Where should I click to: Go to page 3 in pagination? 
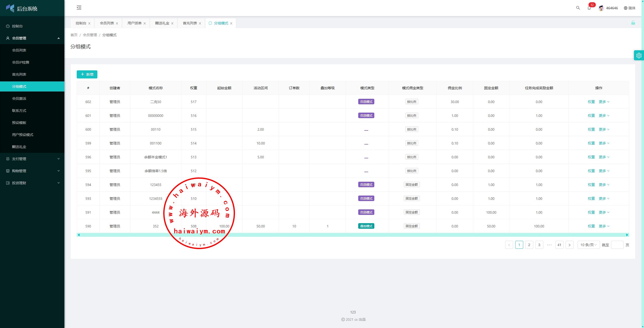539,245
